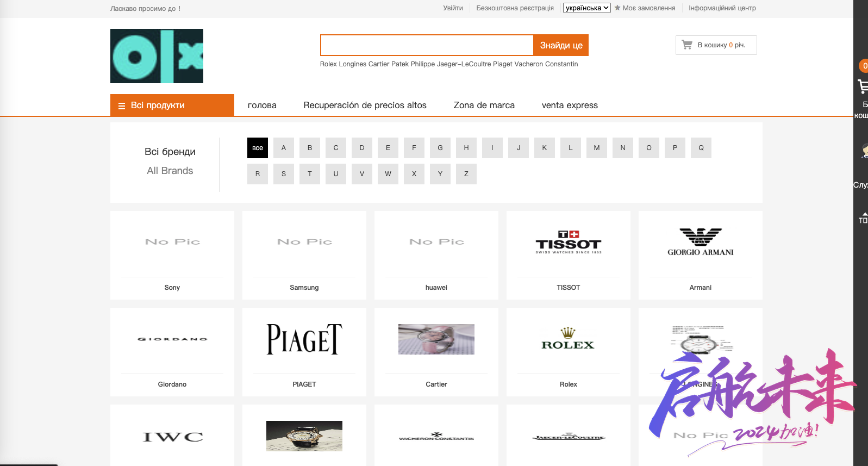Click the Patek Philippe search suggestion link
Viewport: 868px width, 466px height.
point(413,64)
